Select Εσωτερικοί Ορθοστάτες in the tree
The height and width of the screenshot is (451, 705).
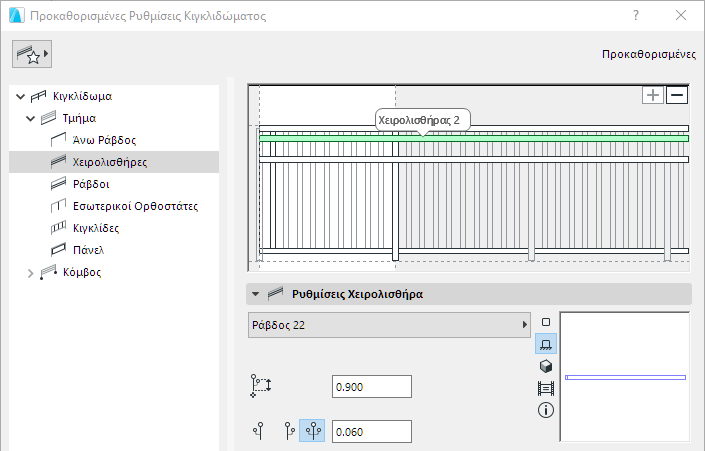click(x=135, y=206)
